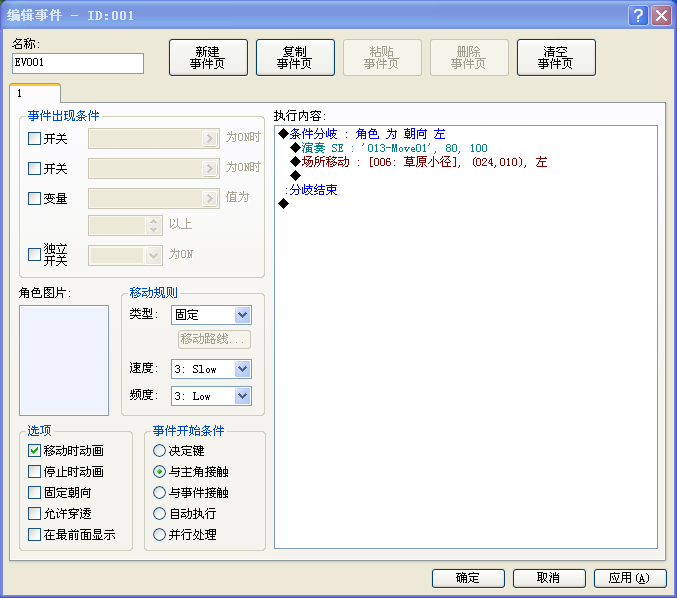Image resolution: width=677 pixels, height=598 pixels.
Task: Click the 确定 button
Action: (x=468, y=578)
